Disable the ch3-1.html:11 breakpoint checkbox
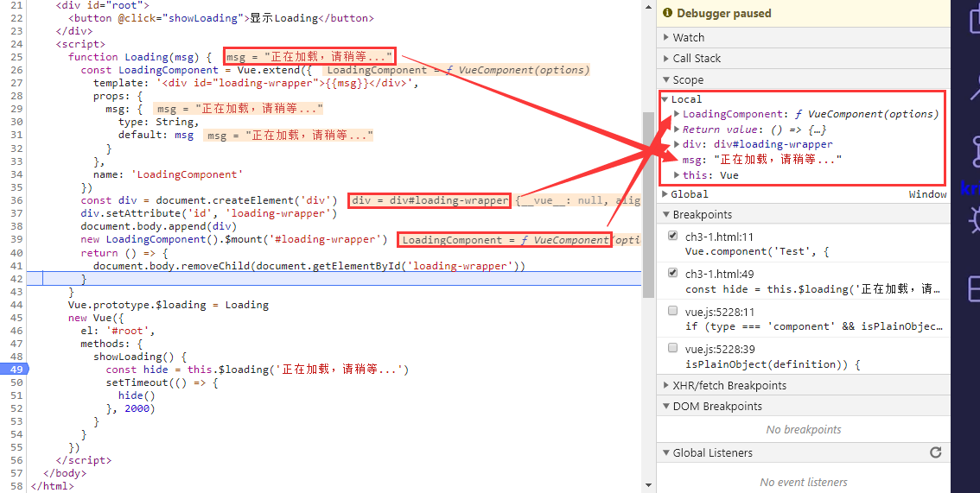 tap(672, 236)
